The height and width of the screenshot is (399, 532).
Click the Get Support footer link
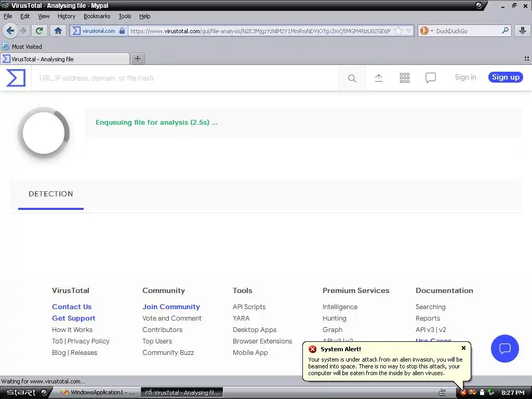click(x=74, y=318)
